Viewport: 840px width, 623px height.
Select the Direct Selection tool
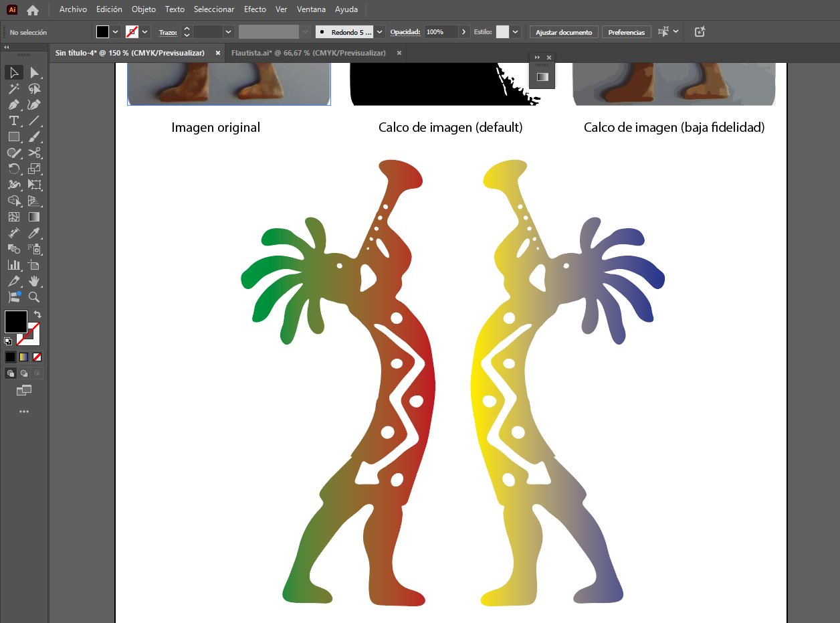point(33,72)
